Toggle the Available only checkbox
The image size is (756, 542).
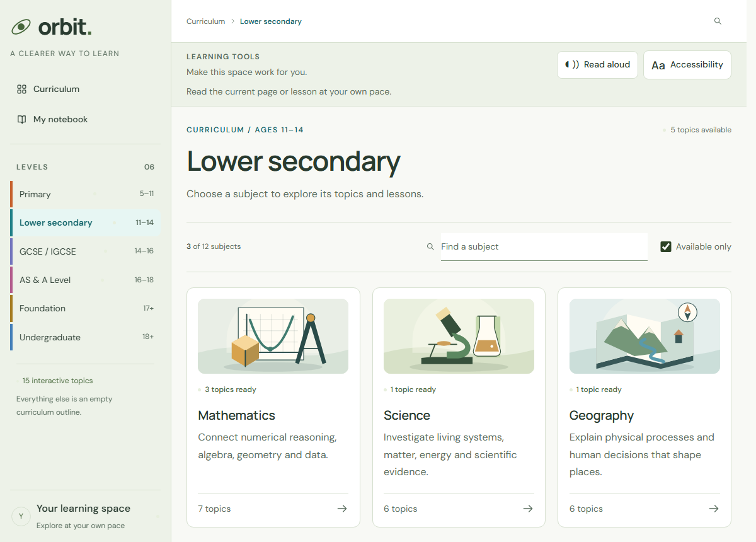pyautogui.click(x=666, y=246)
